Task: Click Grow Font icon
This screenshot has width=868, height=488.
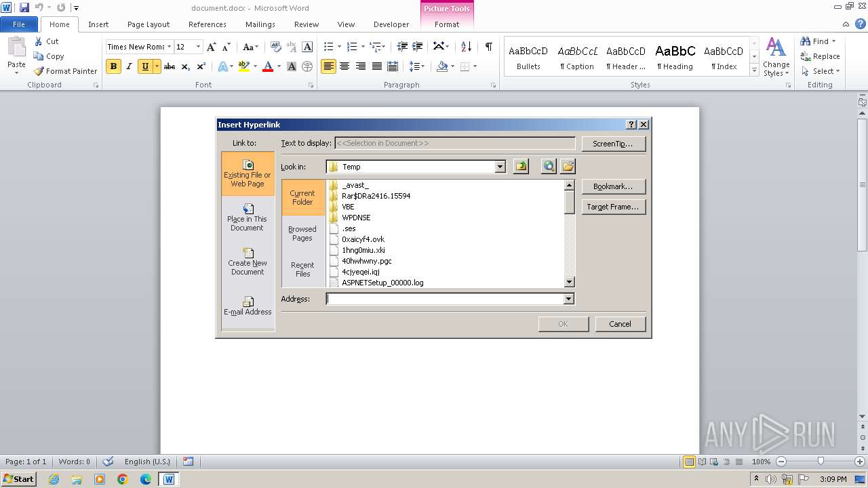Action: click(x=212, y=47)
